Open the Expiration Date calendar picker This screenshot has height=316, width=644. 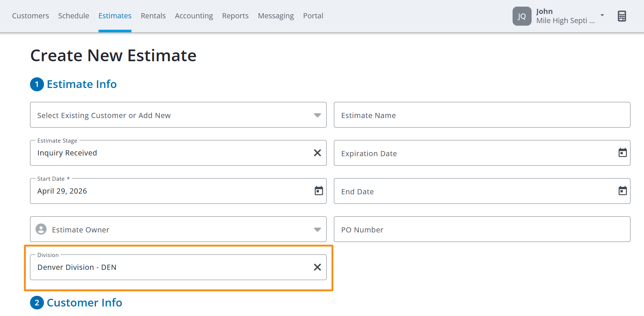coord(623,153)
